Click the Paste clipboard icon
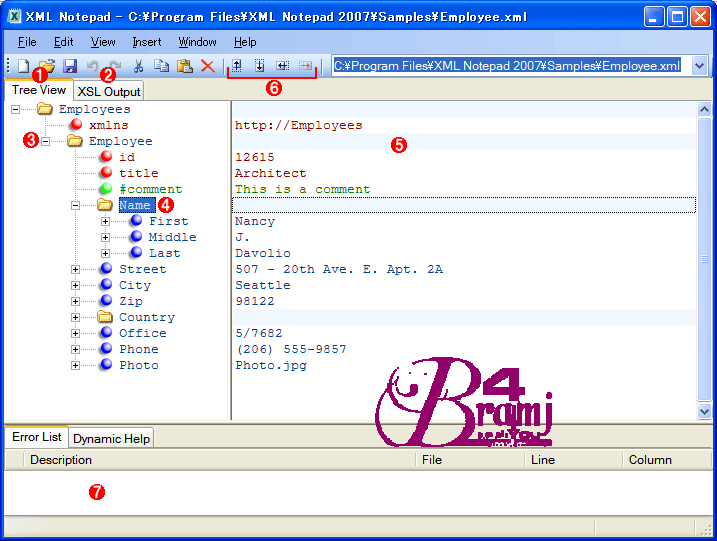Viewport: 717px width, 541px height. tap(184, 66)
